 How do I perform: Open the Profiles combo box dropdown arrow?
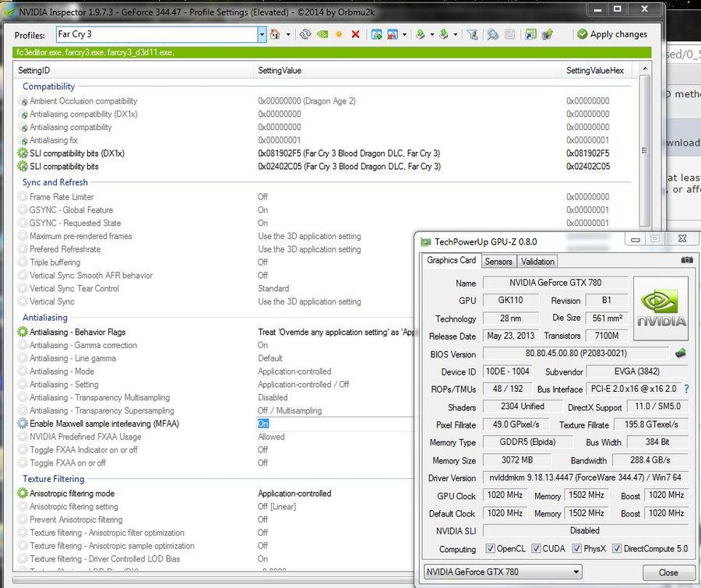pyautogui.click(x=262, y=34)
